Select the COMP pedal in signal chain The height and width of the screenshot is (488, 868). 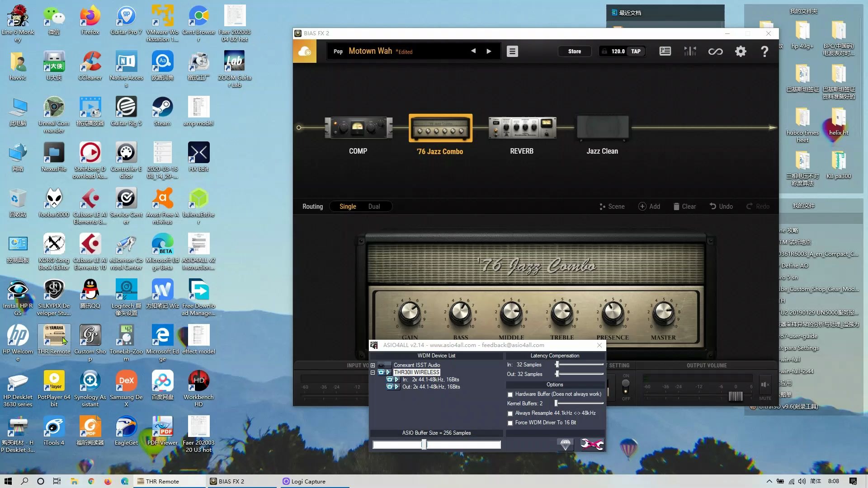(358, 128)
